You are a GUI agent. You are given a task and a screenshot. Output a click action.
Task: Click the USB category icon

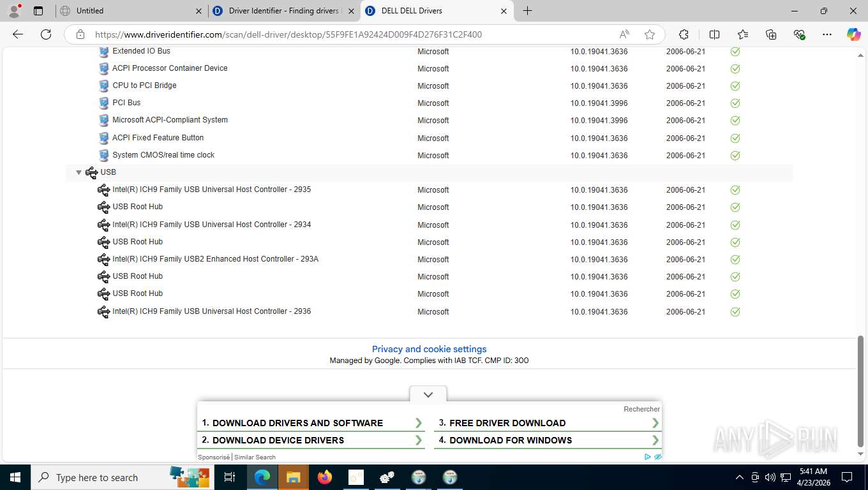(91, 172)
